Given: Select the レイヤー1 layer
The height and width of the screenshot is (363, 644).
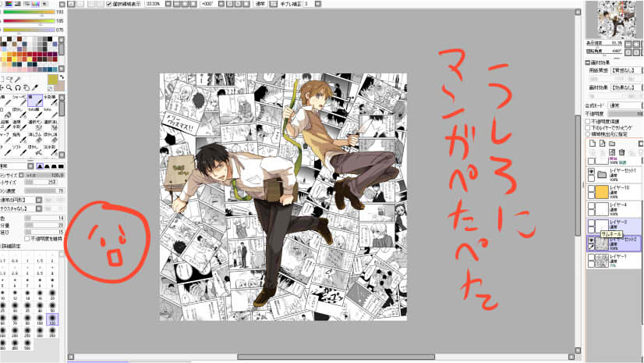Looking at the screenshot, I should pos(614,261).
